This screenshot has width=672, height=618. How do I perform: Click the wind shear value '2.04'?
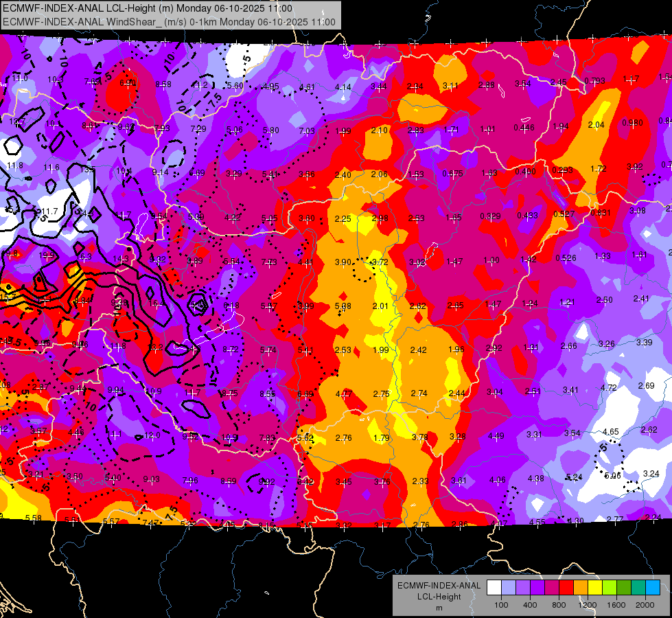pos(596,125)
